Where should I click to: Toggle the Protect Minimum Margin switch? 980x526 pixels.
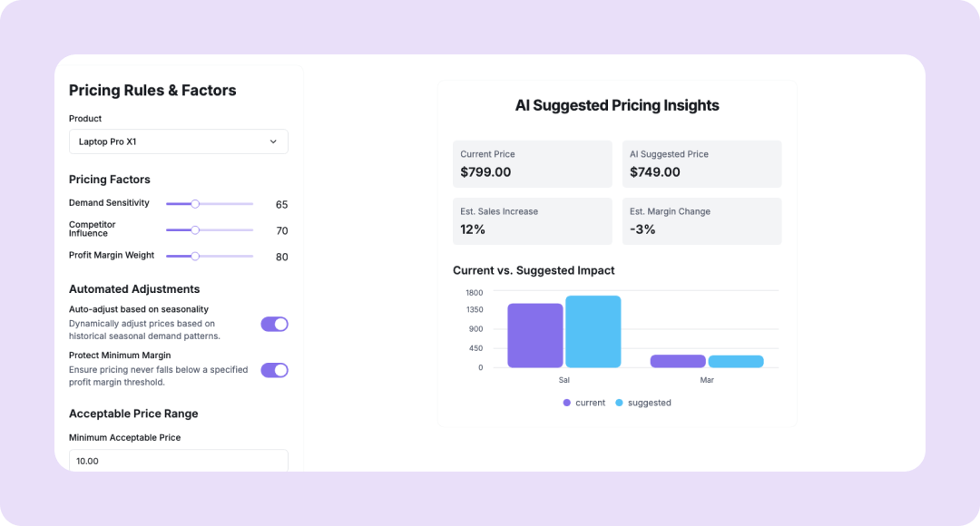pos(274,370)
